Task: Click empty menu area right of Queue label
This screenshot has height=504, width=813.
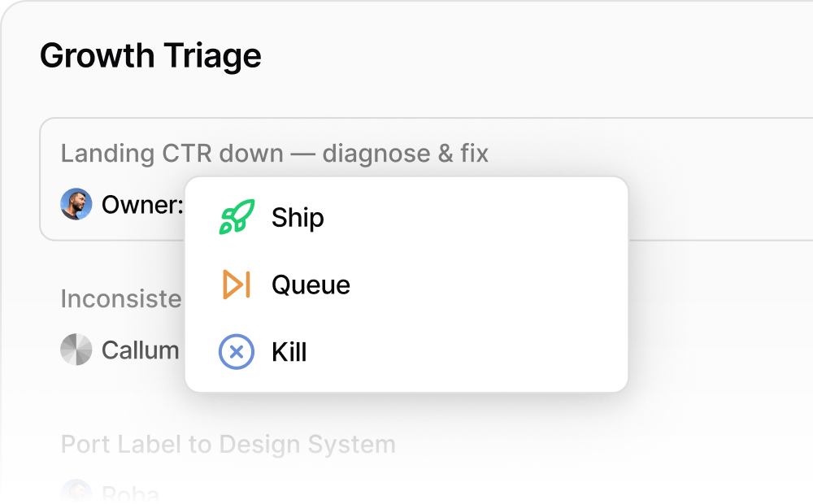Action: click(x=488, y=285)
